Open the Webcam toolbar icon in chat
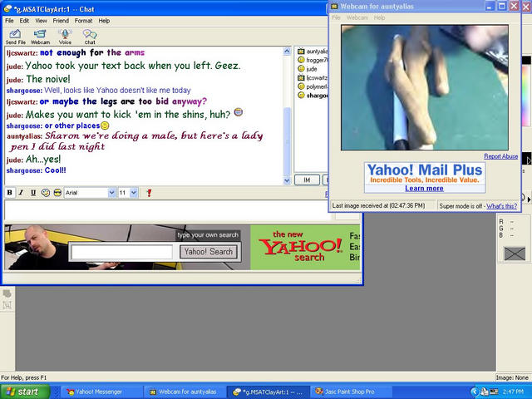This screenshot has height=399, width=532. click(40, 37)
